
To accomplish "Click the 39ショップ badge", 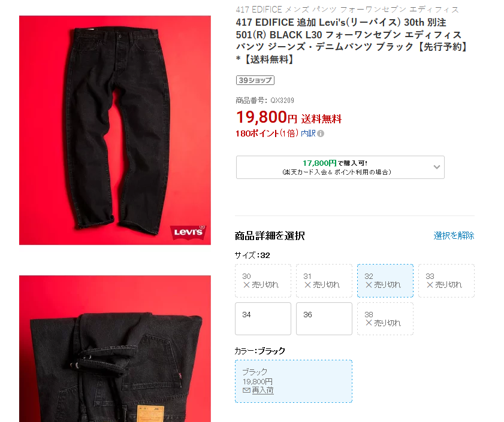I will (x=255, y=80).
